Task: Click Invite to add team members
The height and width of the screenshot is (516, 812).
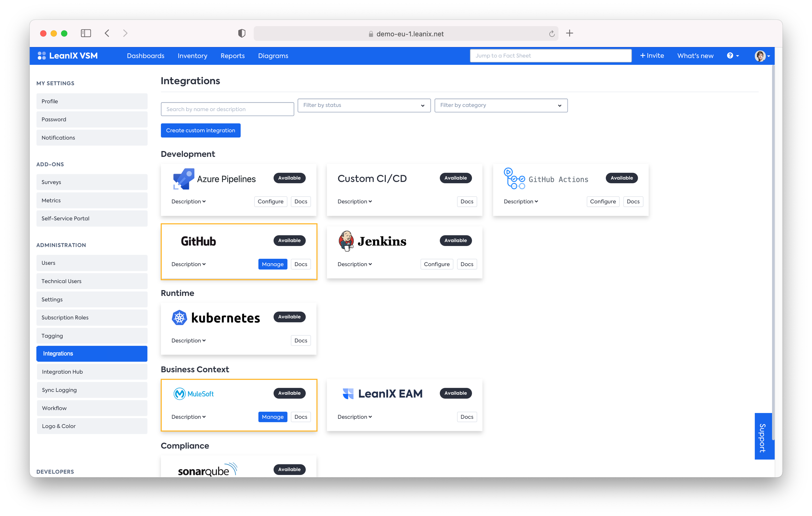Action: click(652, 56)
